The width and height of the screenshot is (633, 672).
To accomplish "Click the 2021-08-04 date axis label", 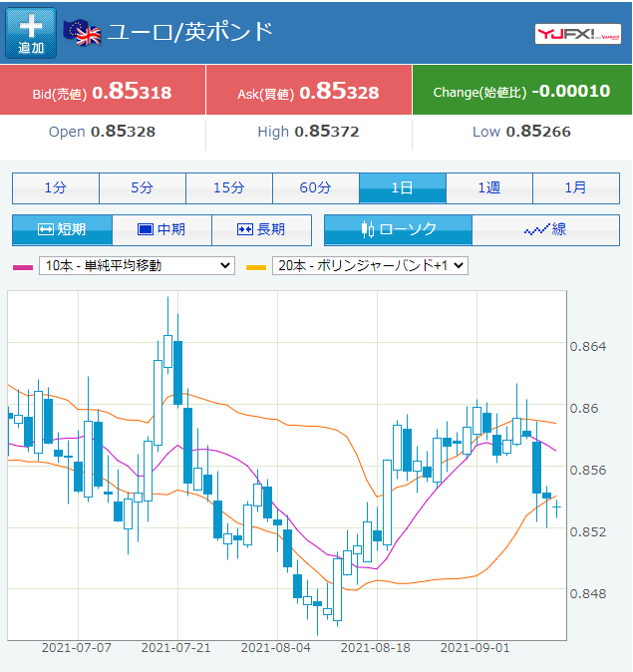I will [275, 647].
